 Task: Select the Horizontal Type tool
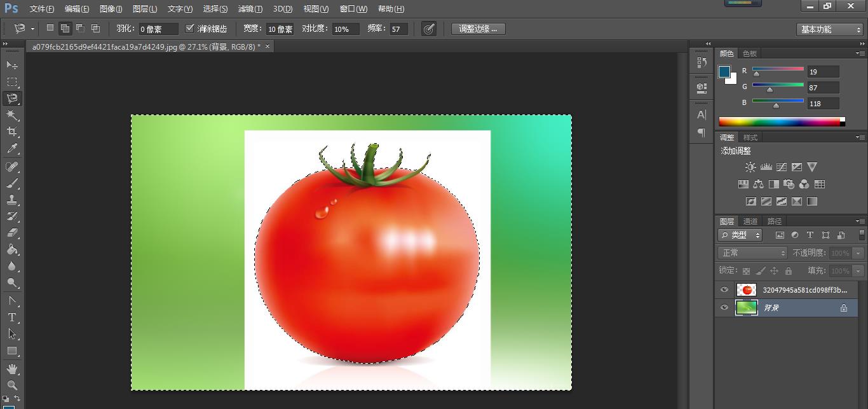pos(12,317)
